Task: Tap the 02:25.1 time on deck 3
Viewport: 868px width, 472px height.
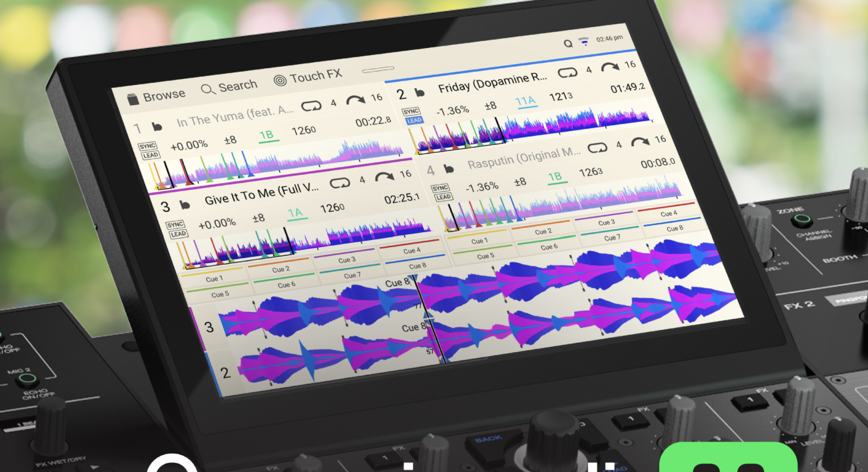Action: [402, 198]
